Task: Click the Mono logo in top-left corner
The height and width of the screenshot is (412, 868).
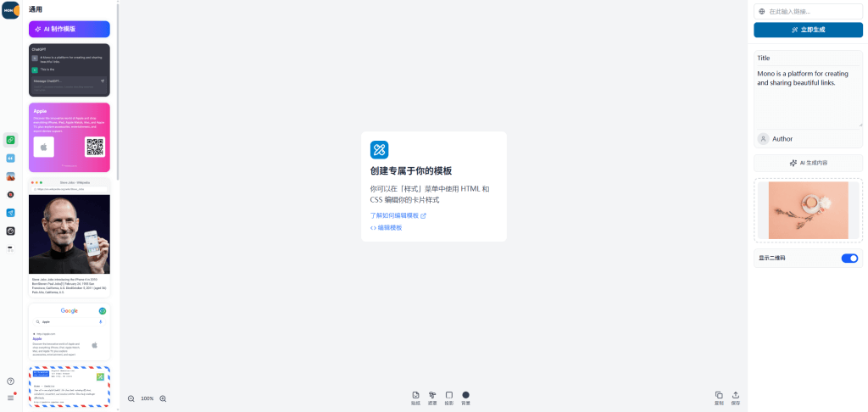Action: click(10, 10)
